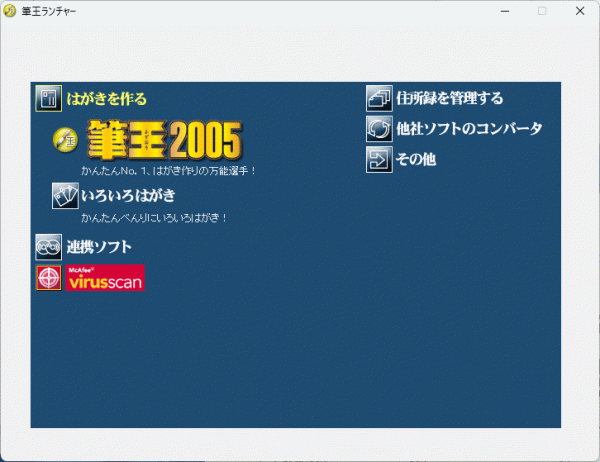600x462 pixels.
Task: Click the converter circular arrows icon
Action: coord(379,129)
